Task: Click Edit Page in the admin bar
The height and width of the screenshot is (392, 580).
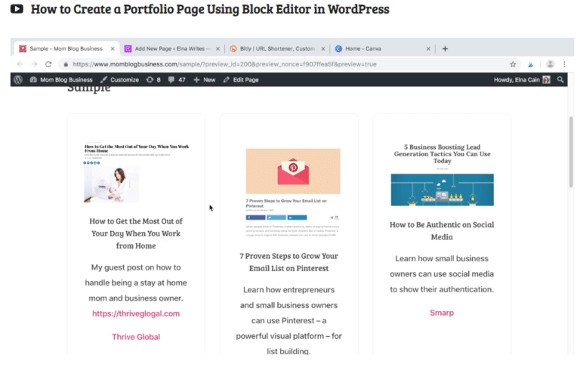Action: pos(241,79)
